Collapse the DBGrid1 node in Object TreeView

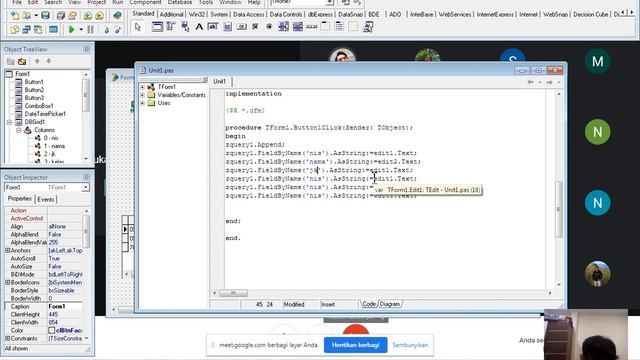9,122
